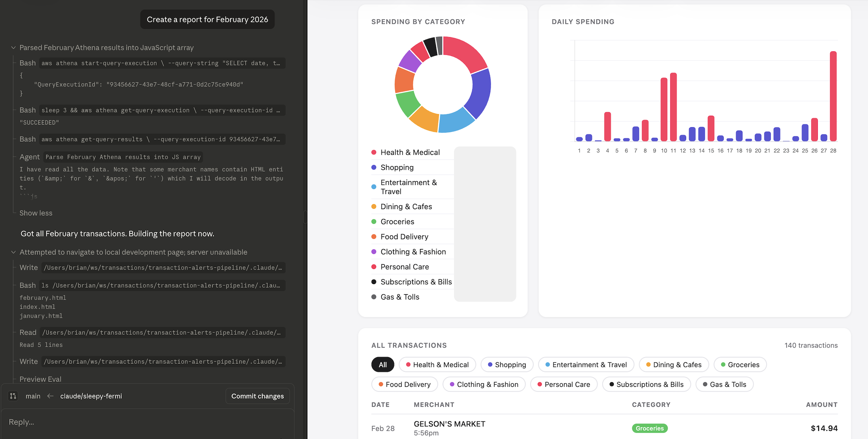Select the Gas & Tolls filter chip
The image size is (868, 439).
(724, 384)
